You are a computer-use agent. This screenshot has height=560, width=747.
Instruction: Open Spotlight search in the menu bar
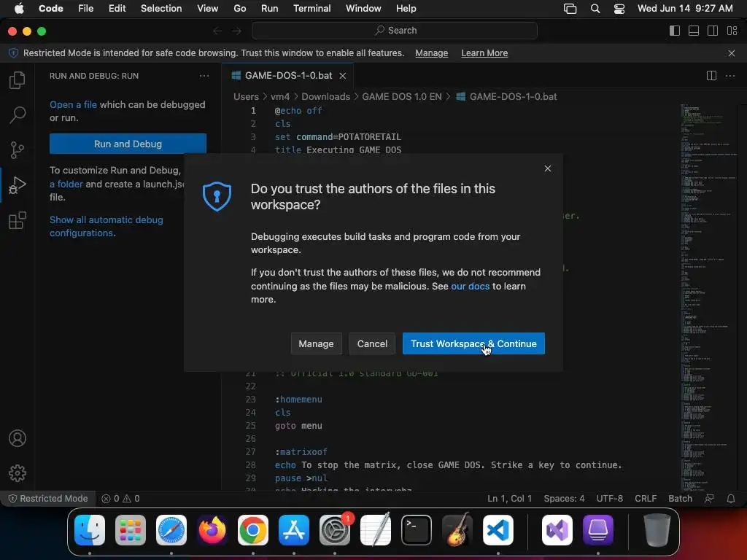coord(595,9)
